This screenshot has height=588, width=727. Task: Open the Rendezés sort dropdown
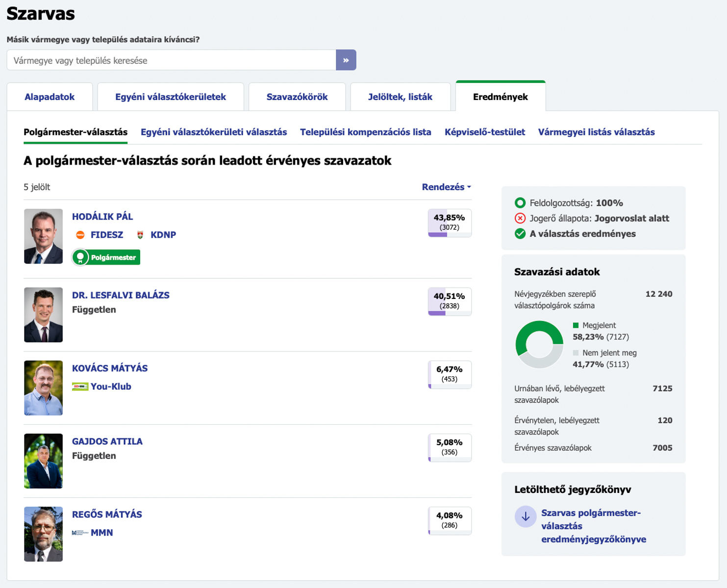coord(446,187)
